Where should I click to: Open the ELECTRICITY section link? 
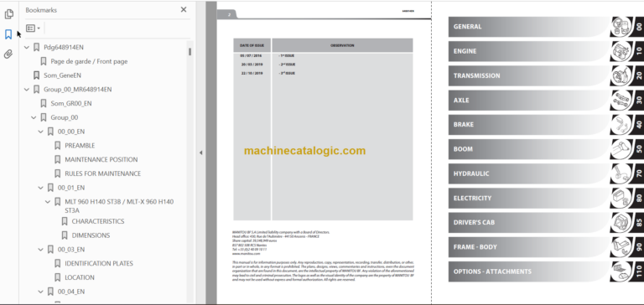pyautogui.click(x=530, y=198)
